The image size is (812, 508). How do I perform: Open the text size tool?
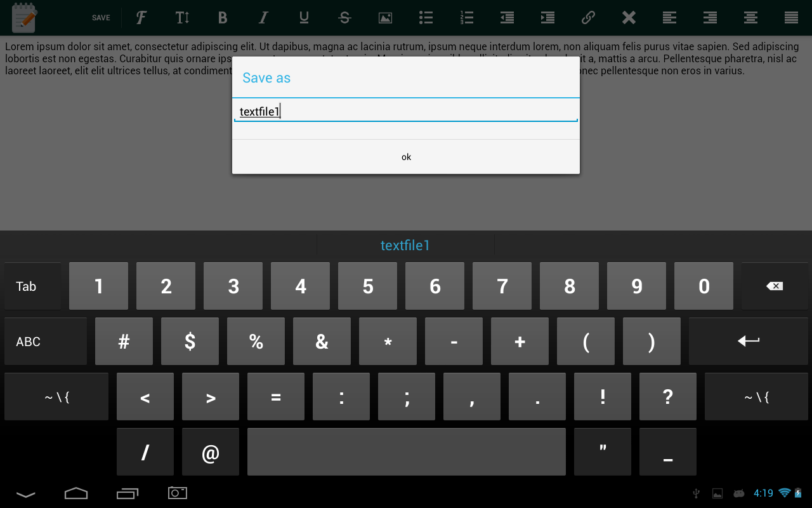point(182,18)
